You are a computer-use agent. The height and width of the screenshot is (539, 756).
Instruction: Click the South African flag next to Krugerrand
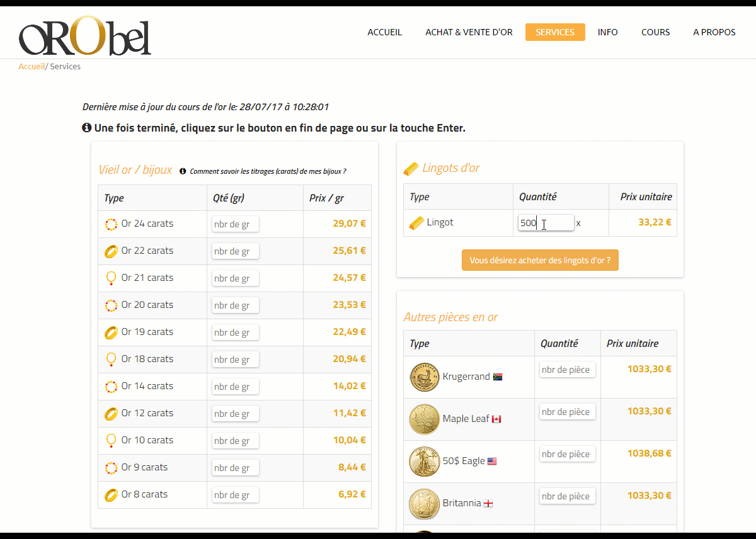[498, 377]
